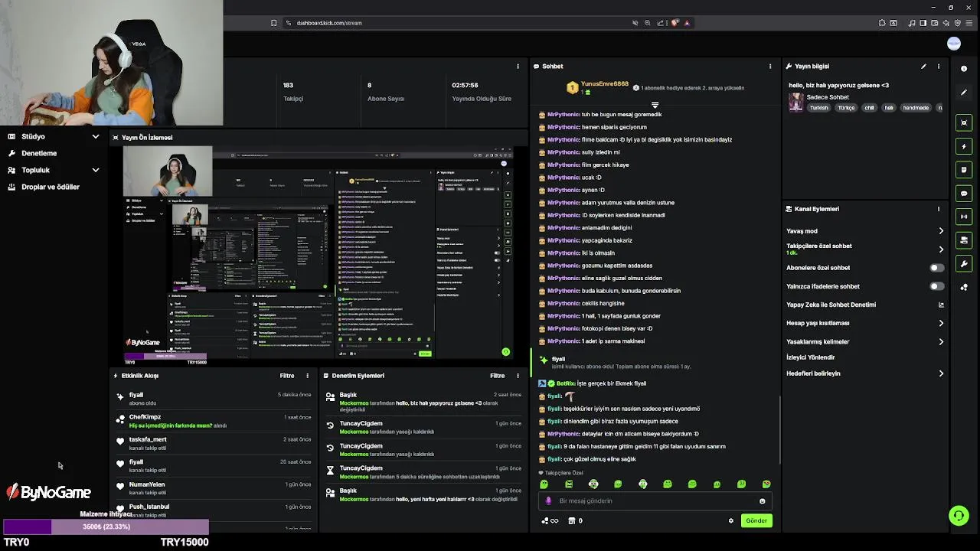980x551 pixels.
Task: Click the Sadece Sohbet category thumbnail
Action: point(796,103)
